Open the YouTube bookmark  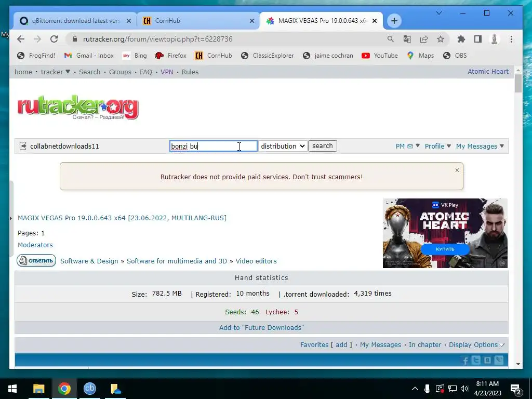point(380,55)
